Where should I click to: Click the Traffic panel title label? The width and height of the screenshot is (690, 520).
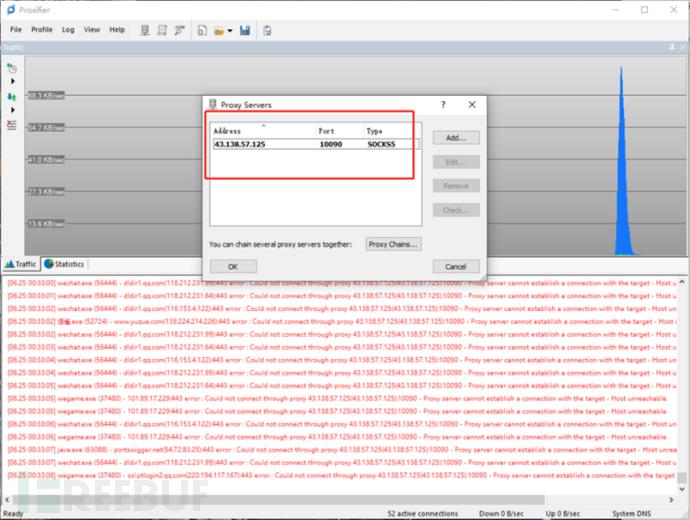13,47
